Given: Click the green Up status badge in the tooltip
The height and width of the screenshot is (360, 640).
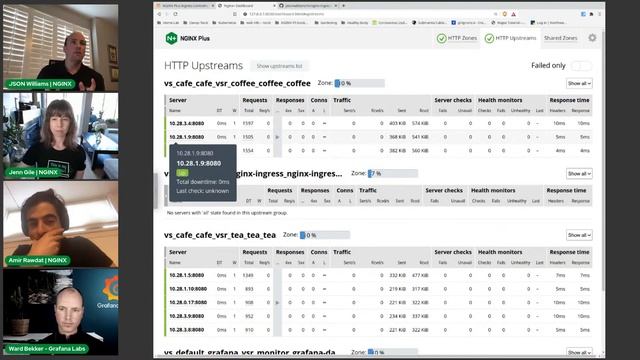Looking at the screenshot, I should click(x=182, y=173).
